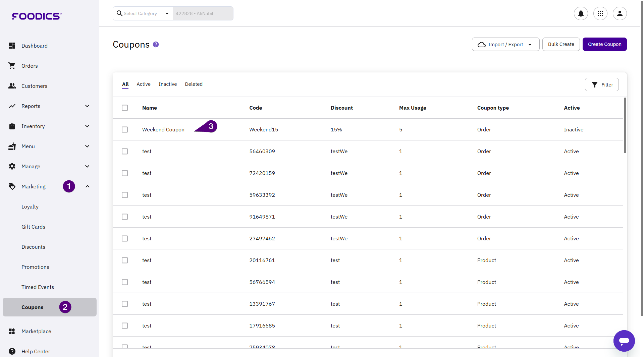This screenshot has width=644, height=357.
Task: Click the Dashboard icon in sidebar
Action: click(x=12, y=46)
